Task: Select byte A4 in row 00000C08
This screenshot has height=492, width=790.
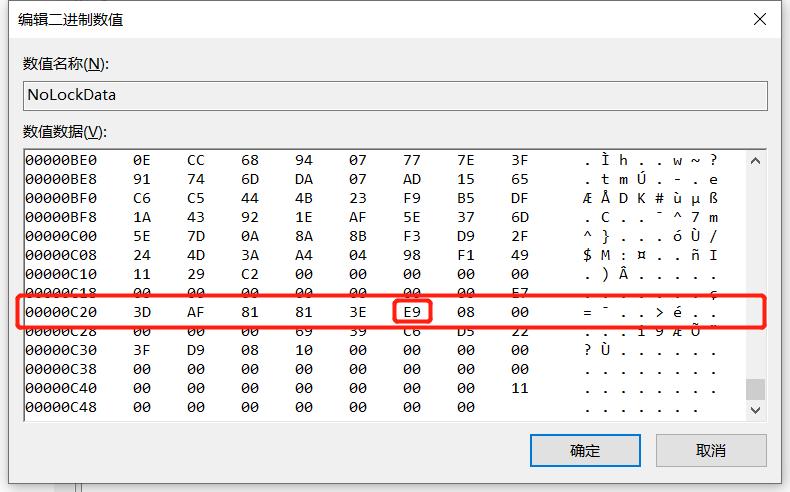Action: [304, 255]
